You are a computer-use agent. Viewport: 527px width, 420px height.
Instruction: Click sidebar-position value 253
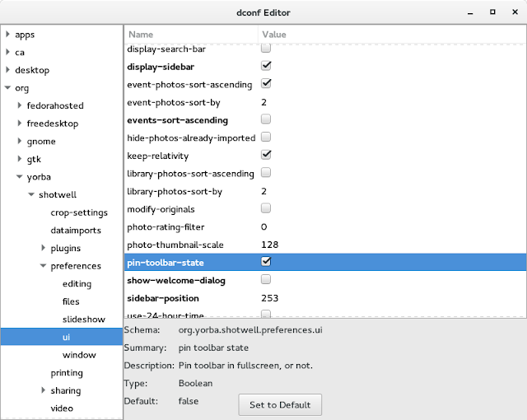pyautogui.click(x=269, y=298)
